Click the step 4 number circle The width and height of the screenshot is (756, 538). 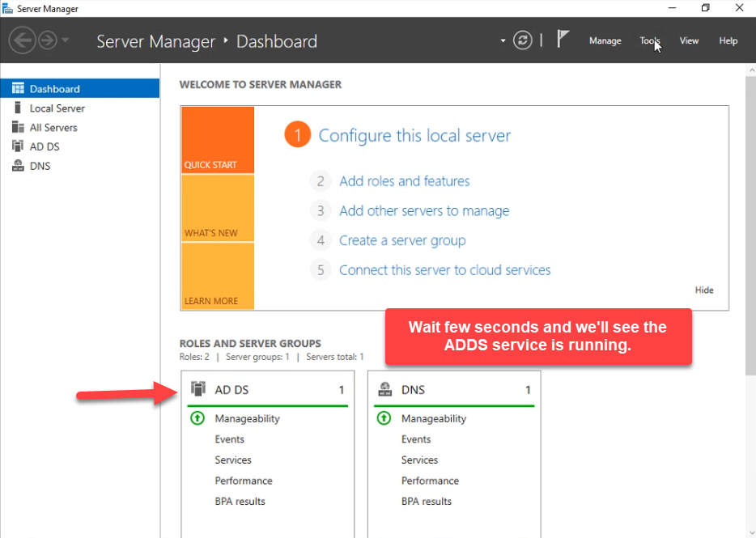pos(321,240)
